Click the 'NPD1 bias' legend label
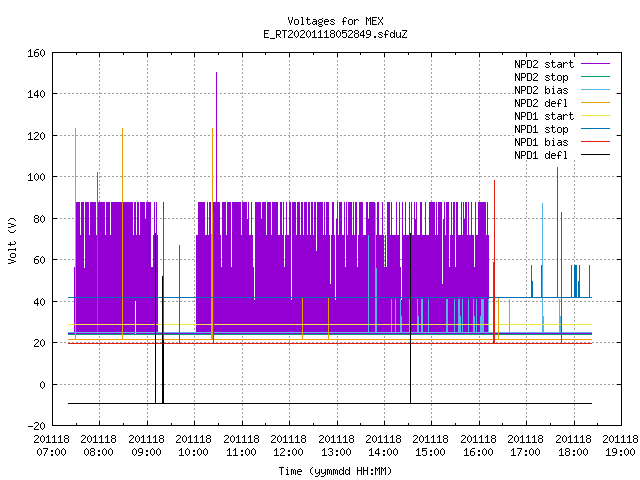 coord(541,142)
